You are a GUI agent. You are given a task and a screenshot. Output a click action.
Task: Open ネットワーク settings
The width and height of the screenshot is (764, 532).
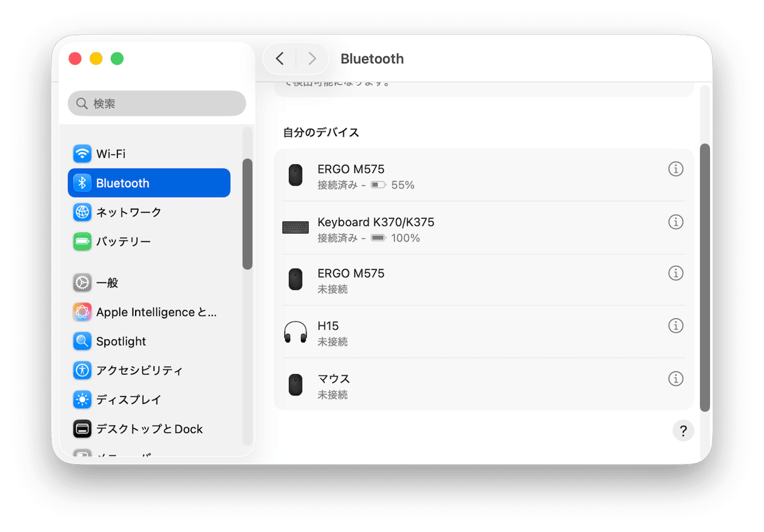149,212
